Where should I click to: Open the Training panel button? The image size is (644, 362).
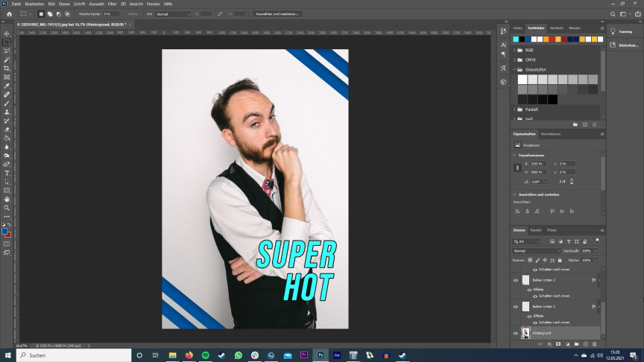[x=625, y=32]
